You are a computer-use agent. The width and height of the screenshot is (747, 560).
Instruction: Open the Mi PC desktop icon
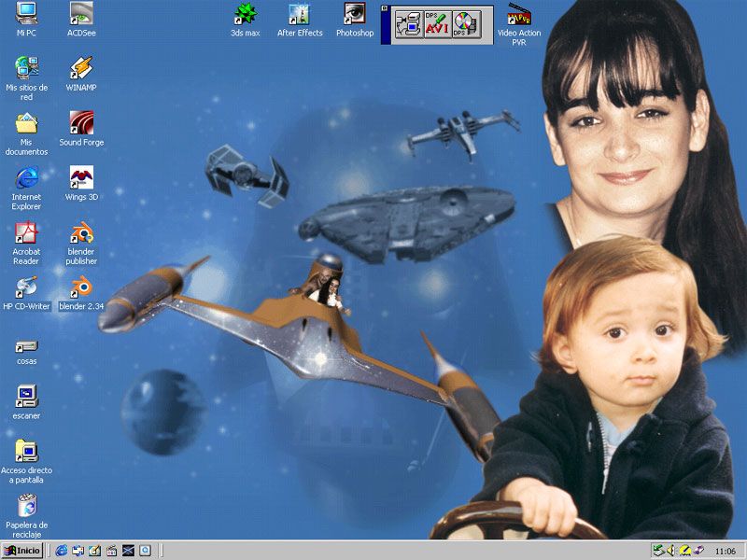[27, 19]
